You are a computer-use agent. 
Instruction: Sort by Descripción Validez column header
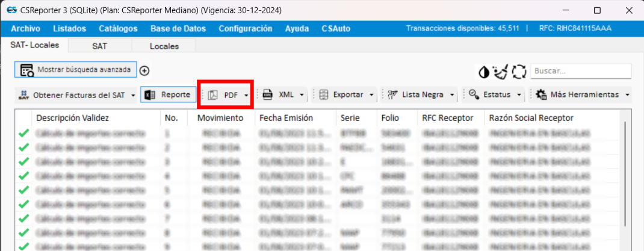[73, 119]
